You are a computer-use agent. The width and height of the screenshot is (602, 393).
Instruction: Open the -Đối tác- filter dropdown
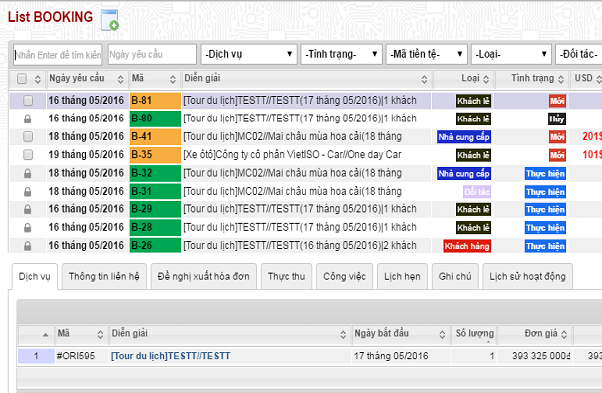(579, 54)
